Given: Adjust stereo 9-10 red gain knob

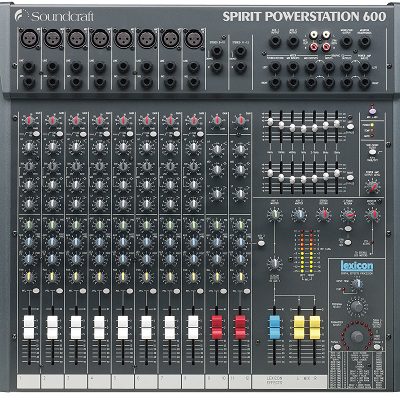Looking at the screenshot, I should (217, 120).
